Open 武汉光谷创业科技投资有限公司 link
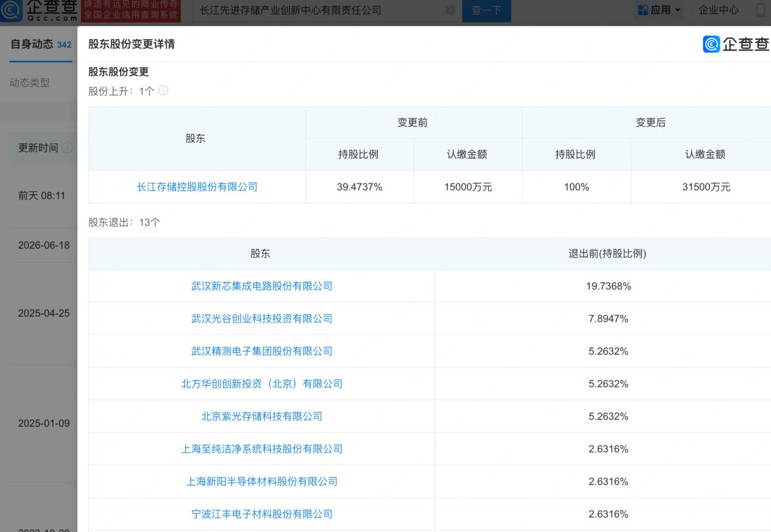This screenshot has height=532, width=771. click(x=262, y=319)
